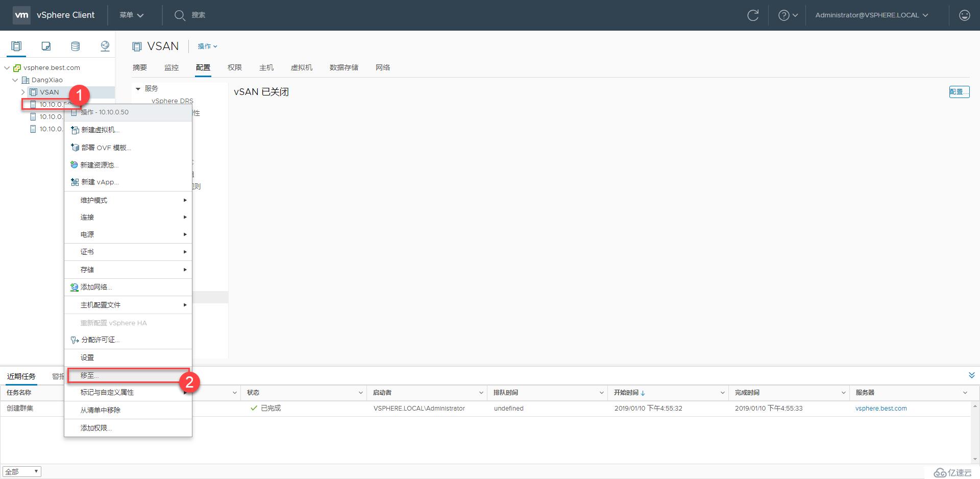Click the VSAN cluster icon in the tree
The image size is (980, 479).
click(x=34, y=92)
